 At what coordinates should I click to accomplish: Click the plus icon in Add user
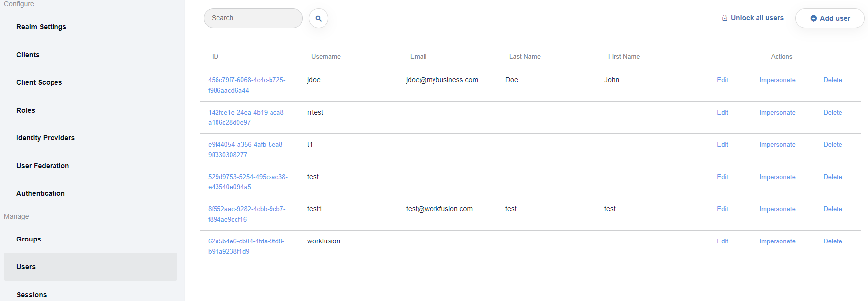pyautogui.click(x=814, y=18)
